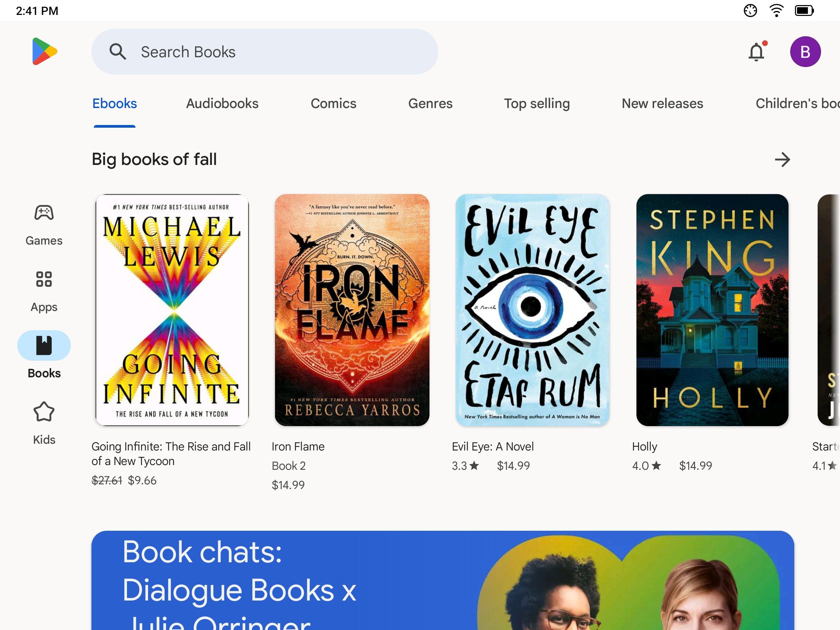Select the Apps sidebar icon

44,280
